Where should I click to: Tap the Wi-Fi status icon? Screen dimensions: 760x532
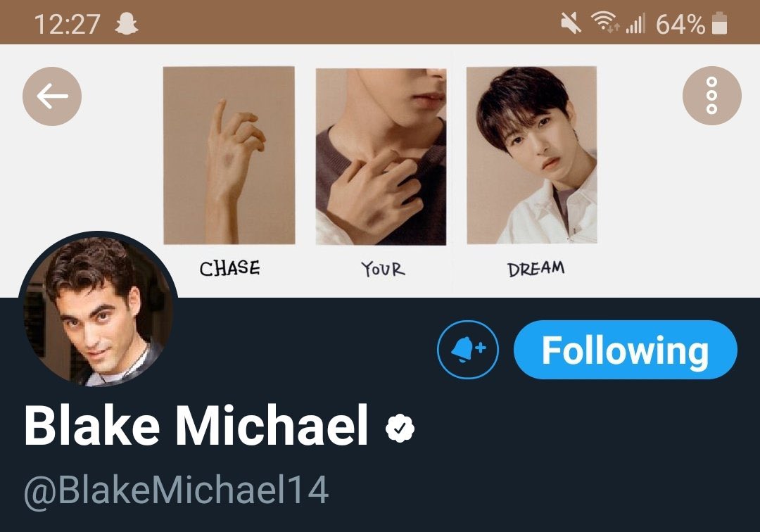[x=604, y=23]
